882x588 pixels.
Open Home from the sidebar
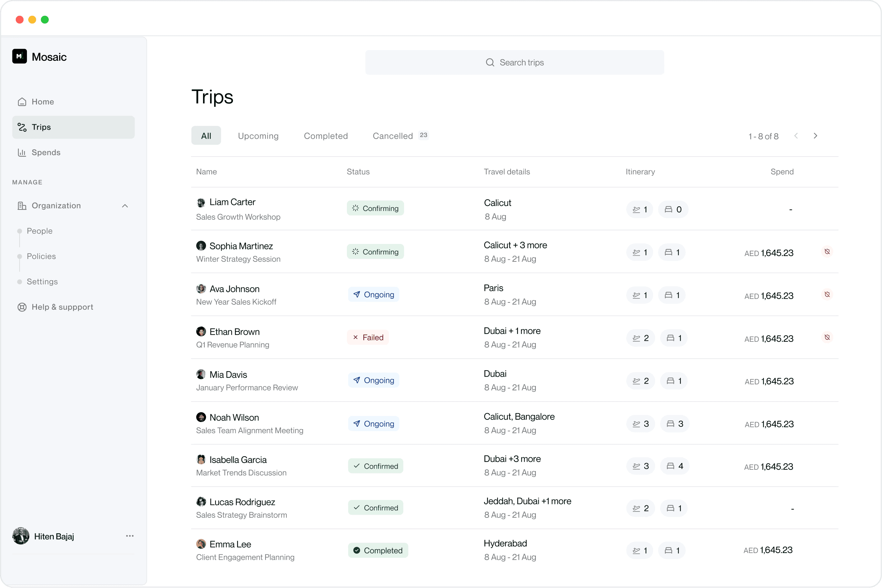(42, 101)
